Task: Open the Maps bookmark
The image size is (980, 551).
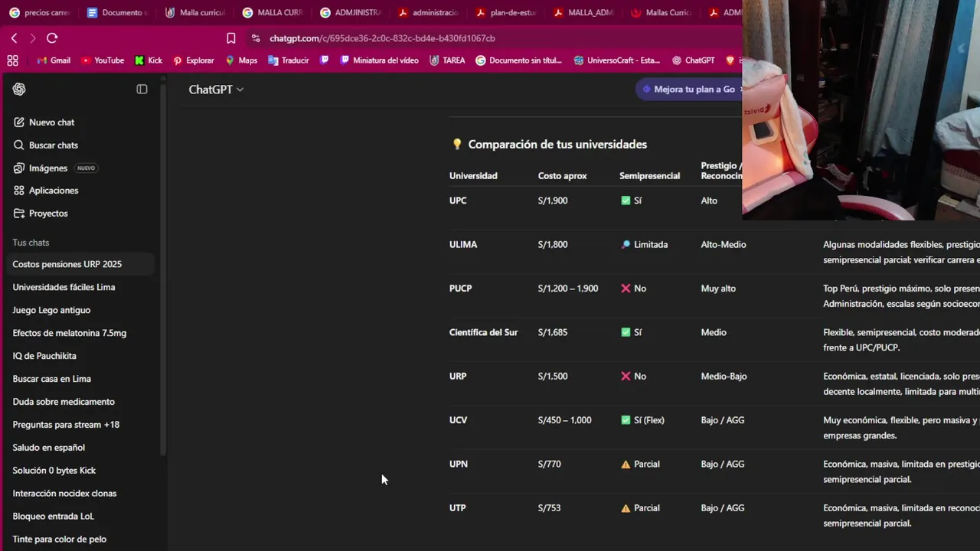Action: click(241, 60)
